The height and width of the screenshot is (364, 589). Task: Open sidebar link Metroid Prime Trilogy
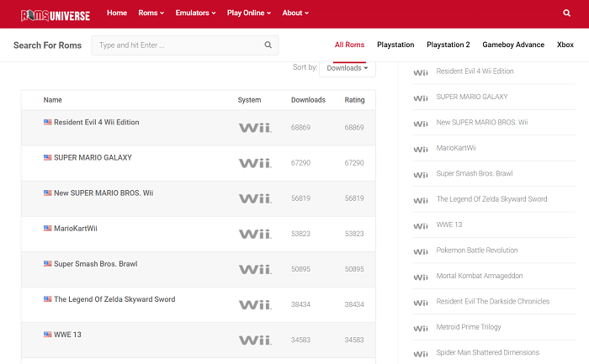[x=469, y=327]
